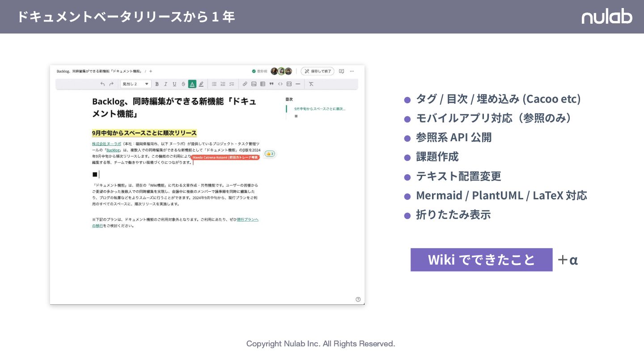Click the bullet モバイルアプリ対応（参照のみ）

494,118
